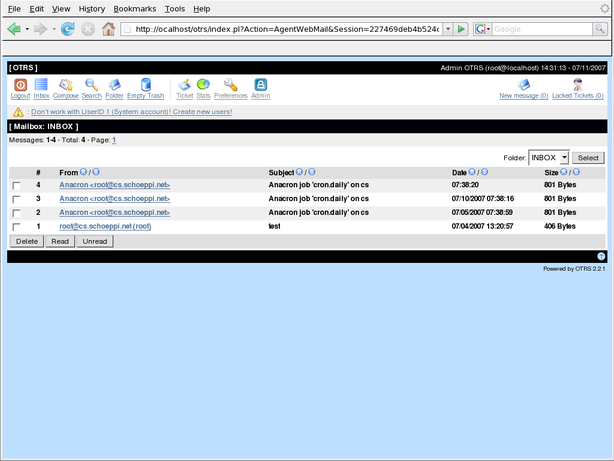614x461 pixels.
Task: Sort the Subject column descending
Action: 312,172
